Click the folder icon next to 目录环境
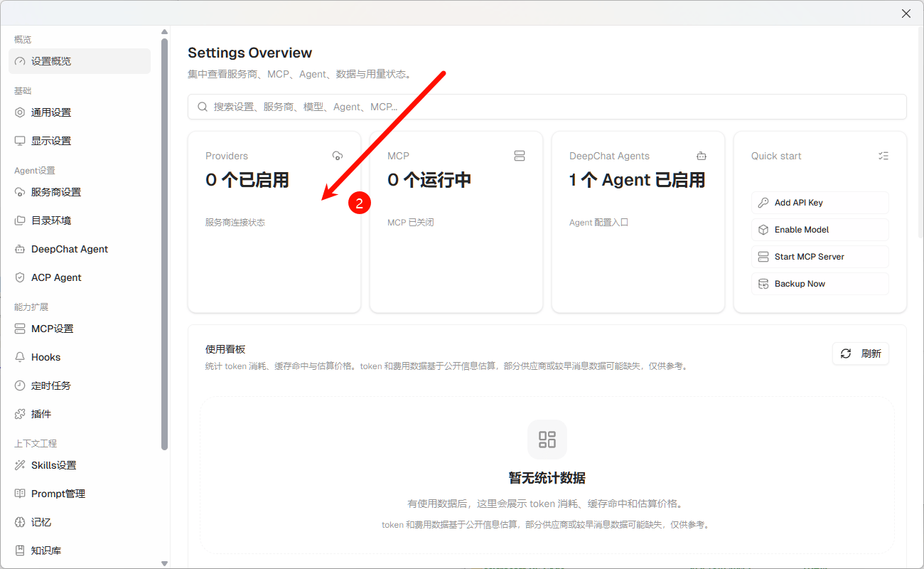The width and height of the screenshot is (924, 569). tap(20, 220)
